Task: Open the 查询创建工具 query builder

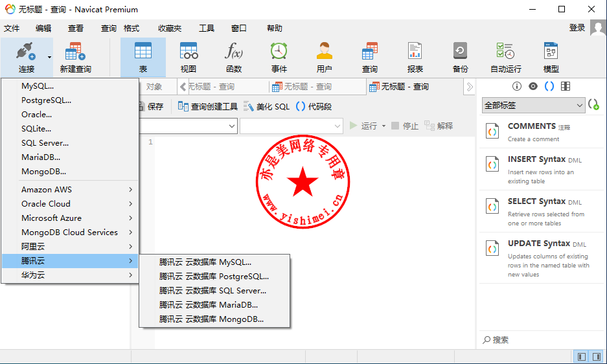Action: 207,106
